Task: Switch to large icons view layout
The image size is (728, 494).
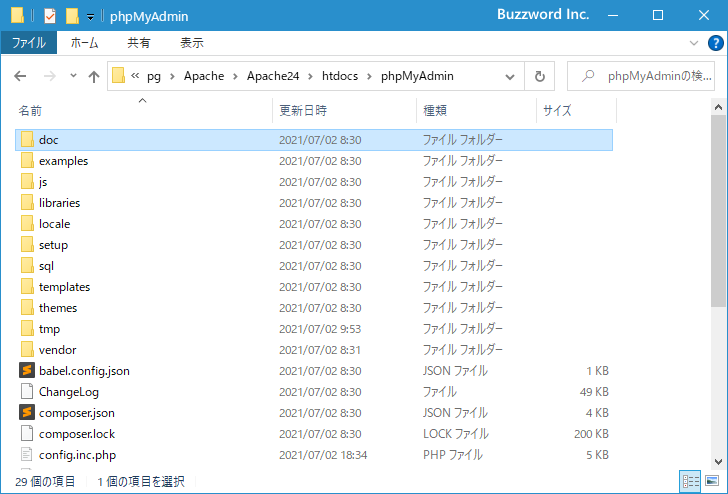Action: point(712,481)
